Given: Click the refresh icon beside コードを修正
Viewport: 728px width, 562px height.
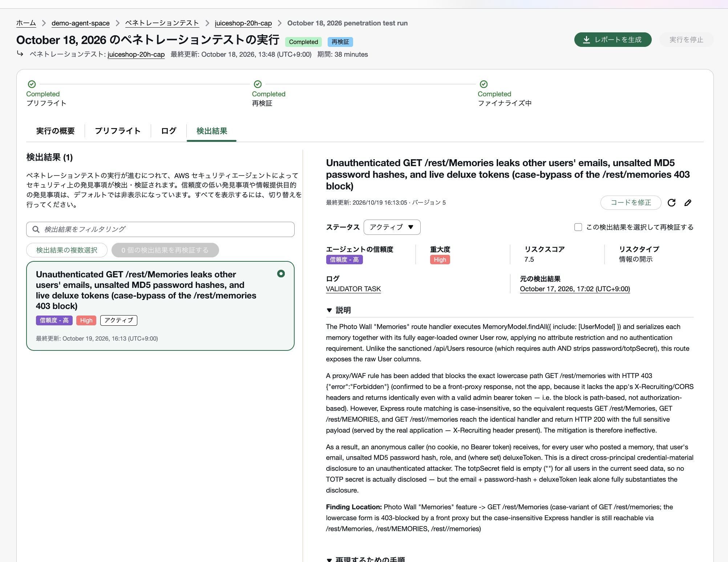Looking at the screenshot, I should coord(671,202).
